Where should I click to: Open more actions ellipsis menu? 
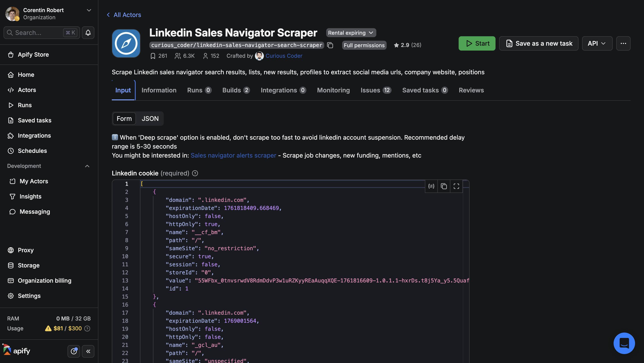(623, 43)
